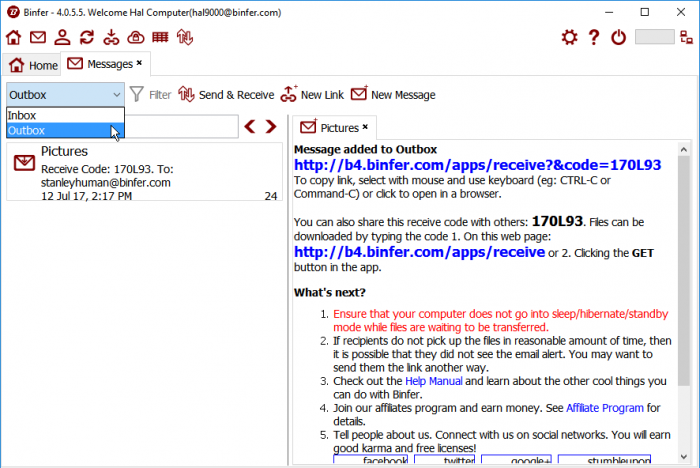The height and width of the screenshot is (468, 700).
Task: Open b4.binfer.com/apps/receive web page link
Action: click(x=419, y=252)
